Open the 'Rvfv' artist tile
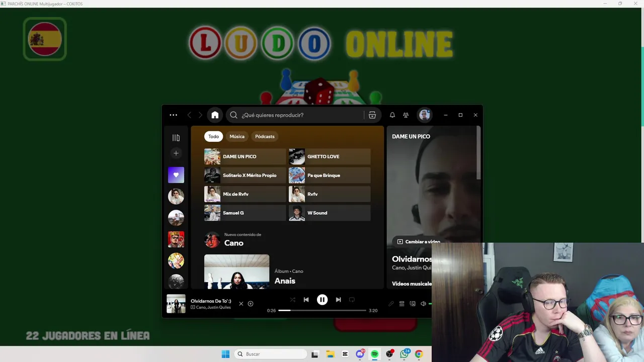This screenshot has height=362, width=644. tap(330, 194)
